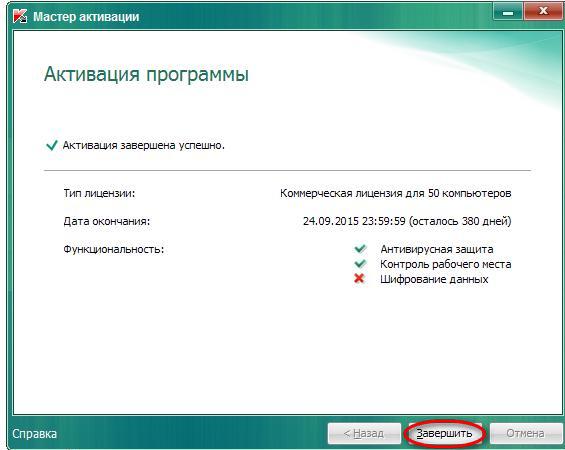Click the Активация завершена успешно message
The width and height of the screenshot is (565, 450).
tap(144, 145)
